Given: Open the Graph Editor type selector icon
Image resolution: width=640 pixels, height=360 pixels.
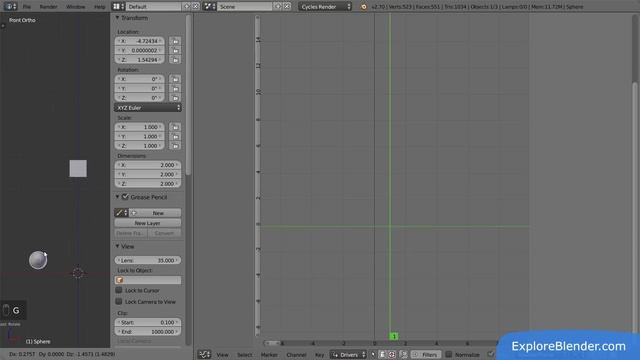Looking at the screenshot, I should pos(204,355).
